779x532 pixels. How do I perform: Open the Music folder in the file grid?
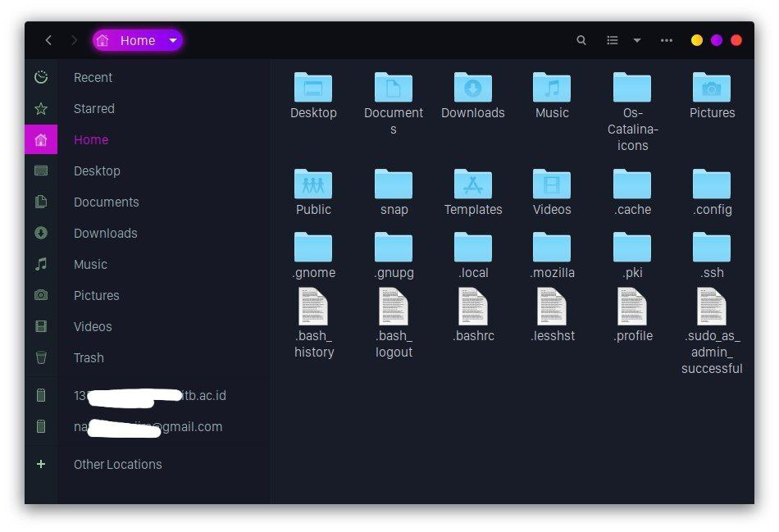551,87
